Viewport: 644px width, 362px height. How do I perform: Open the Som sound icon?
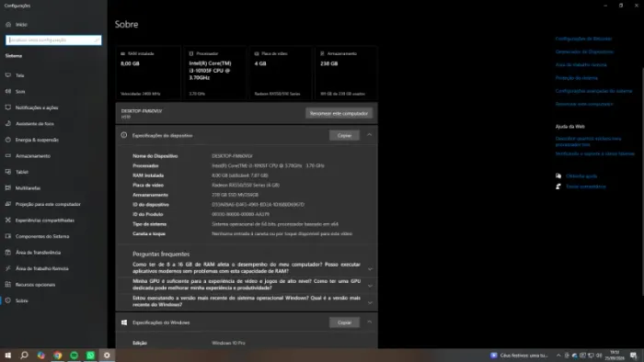(8, 92)
